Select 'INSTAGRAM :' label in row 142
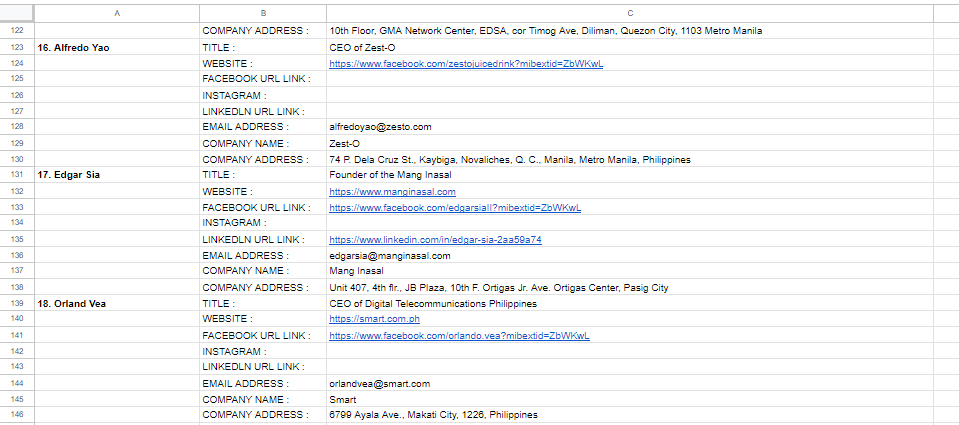 tap(263, 352)
